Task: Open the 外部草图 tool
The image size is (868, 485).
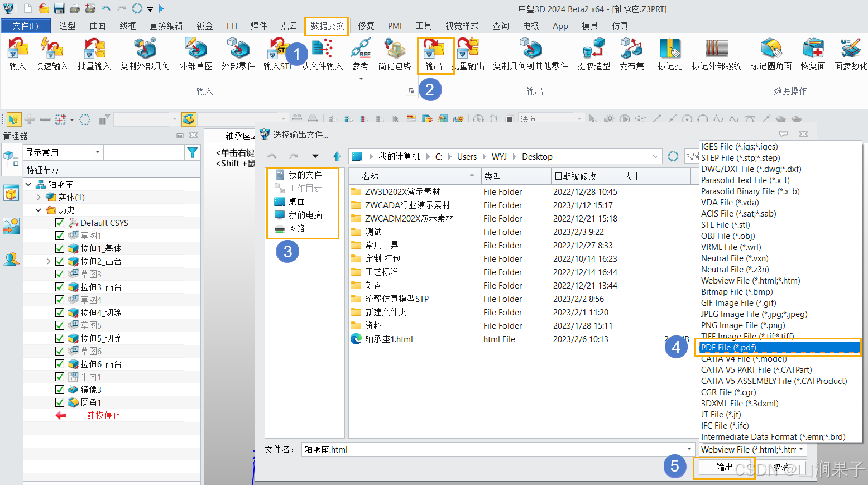Action: pyautogui.click(x=196, y=54)
